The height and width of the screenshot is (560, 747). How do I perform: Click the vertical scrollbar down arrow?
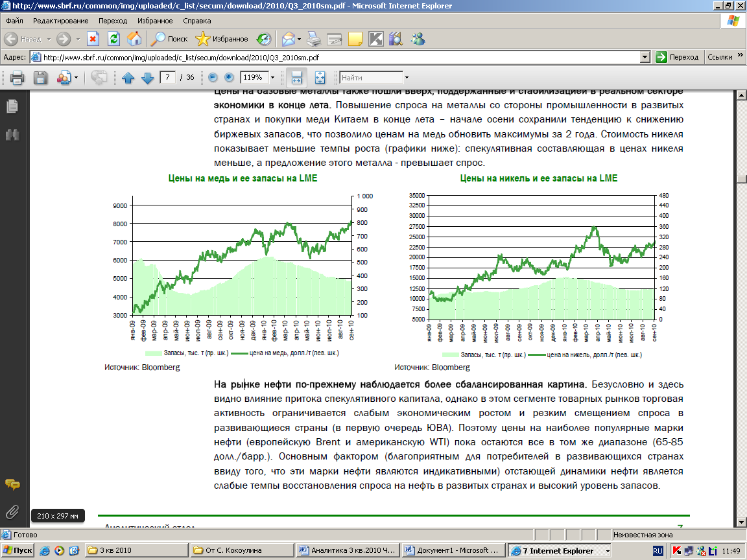click(x=741, y=522)
